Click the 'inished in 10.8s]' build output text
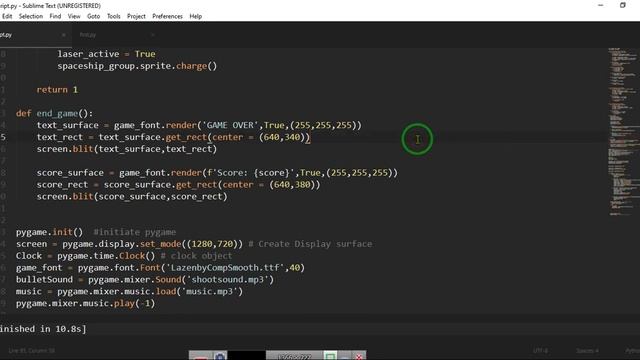 click(x=43, y=329)
